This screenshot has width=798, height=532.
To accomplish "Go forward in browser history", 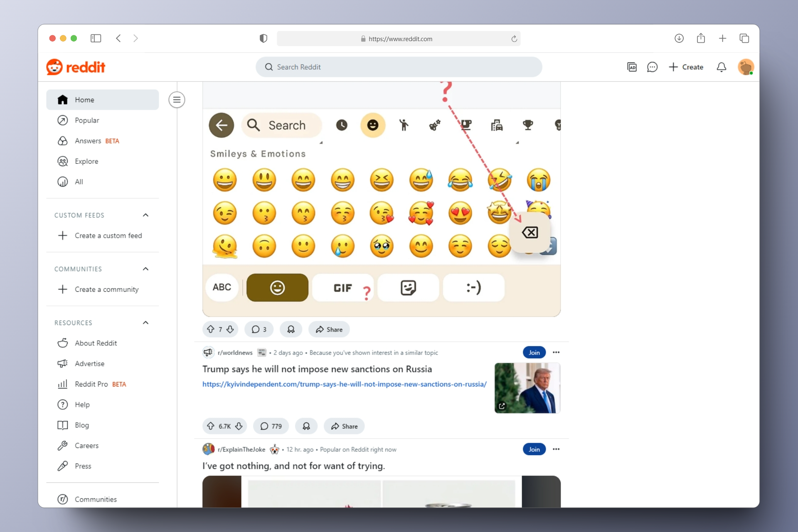I will [135, 38].
